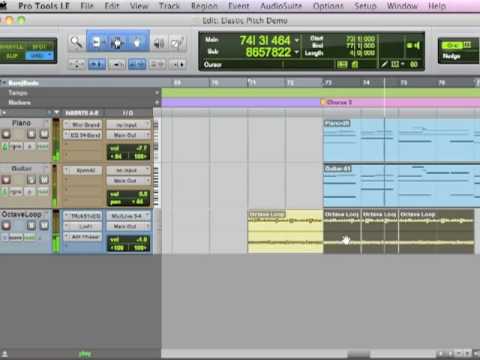Select the Selector tool

117,42
